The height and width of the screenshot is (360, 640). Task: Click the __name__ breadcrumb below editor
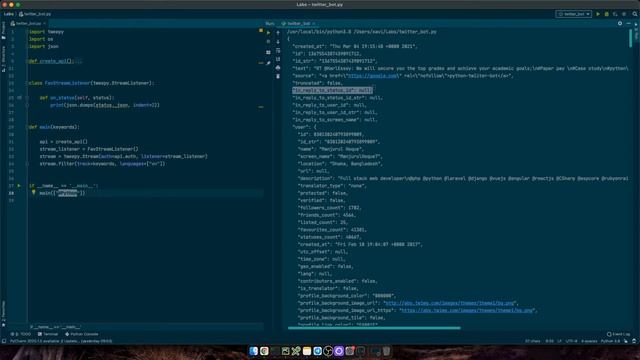(x=55, y=327)
